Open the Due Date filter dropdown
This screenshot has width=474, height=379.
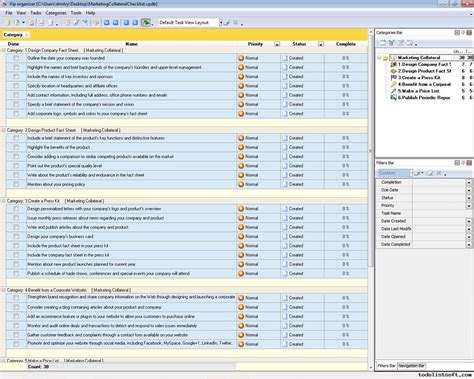(x=469, y=190)
